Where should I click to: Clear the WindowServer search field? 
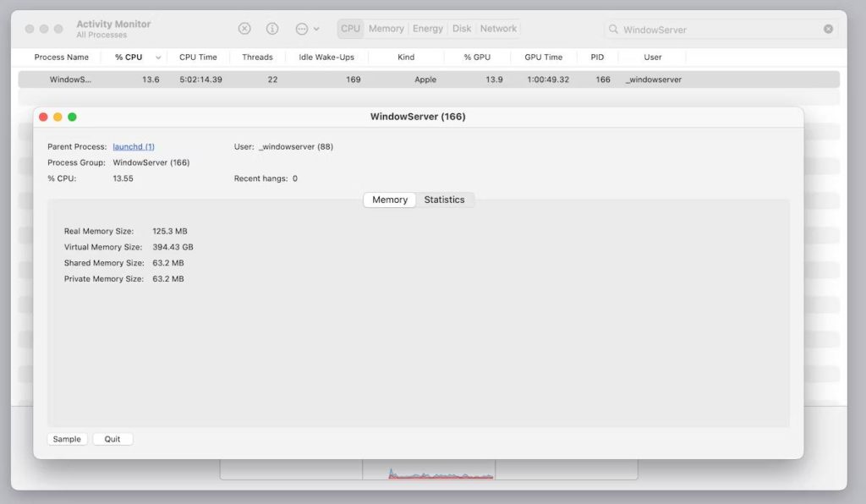(x=828, y=30)
